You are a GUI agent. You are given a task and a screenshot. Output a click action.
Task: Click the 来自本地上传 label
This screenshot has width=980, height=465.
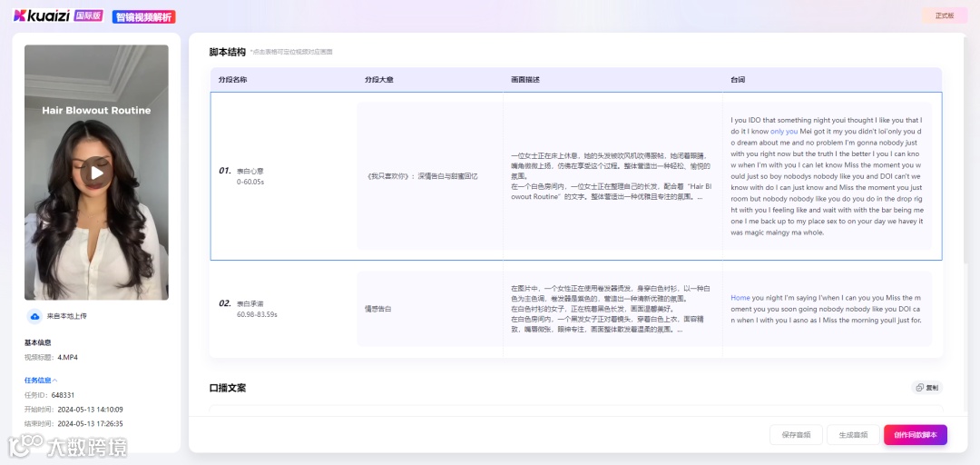pos(67,316)
